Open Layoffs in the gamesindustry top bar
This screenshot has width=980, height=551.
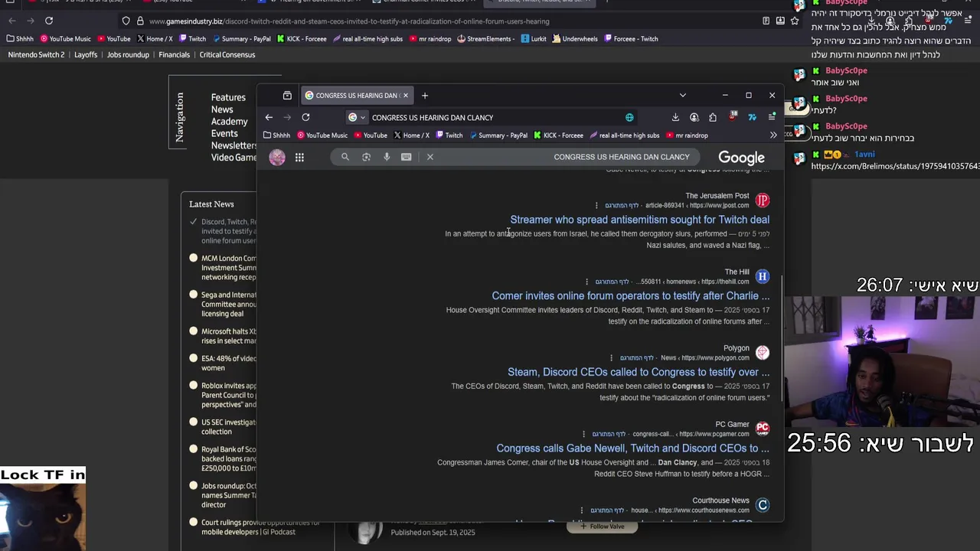coord(86,55)
